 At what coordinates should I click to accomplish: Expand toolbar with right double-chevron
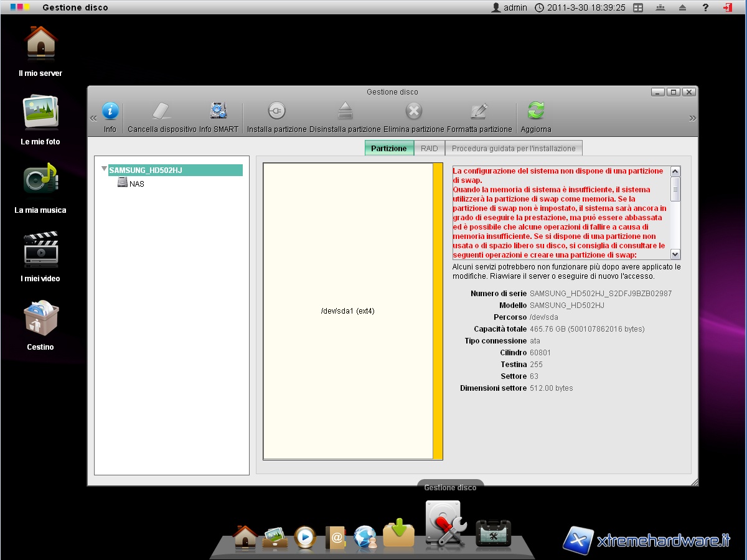coord(692,118)
